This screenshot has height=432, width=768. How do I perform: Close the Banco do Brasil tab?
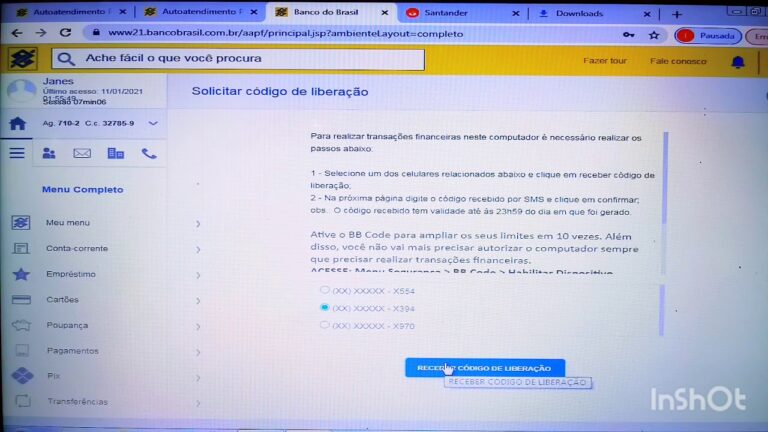pos(384,13)
